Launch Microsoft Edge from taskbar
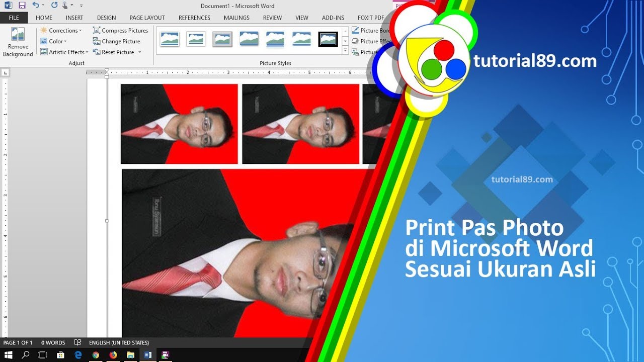 click(78, 355)
